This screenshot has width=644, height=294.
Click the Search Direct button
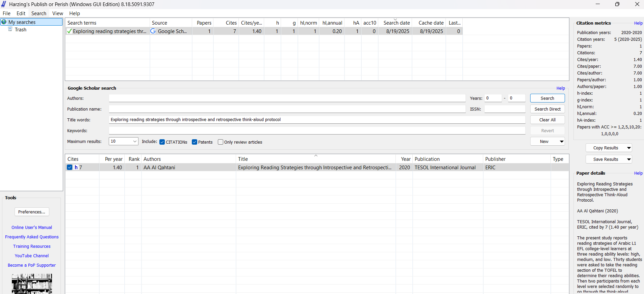point(547,109)
